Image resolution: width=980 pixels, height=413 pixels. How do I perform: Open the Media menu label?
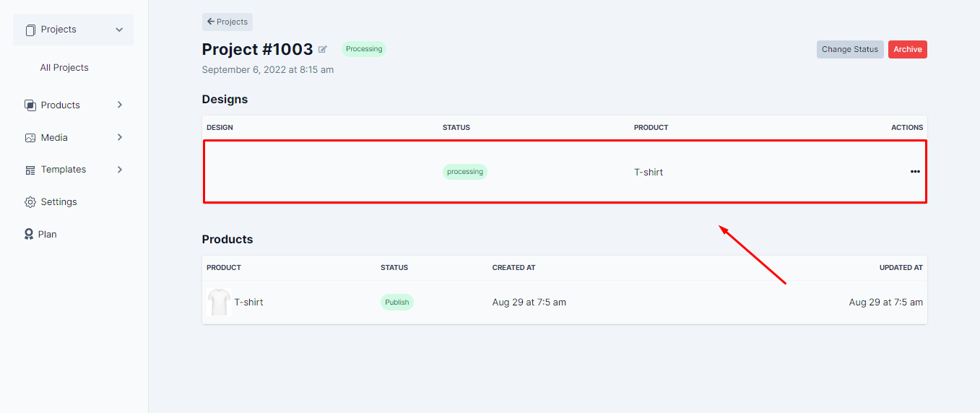(54, 137)
